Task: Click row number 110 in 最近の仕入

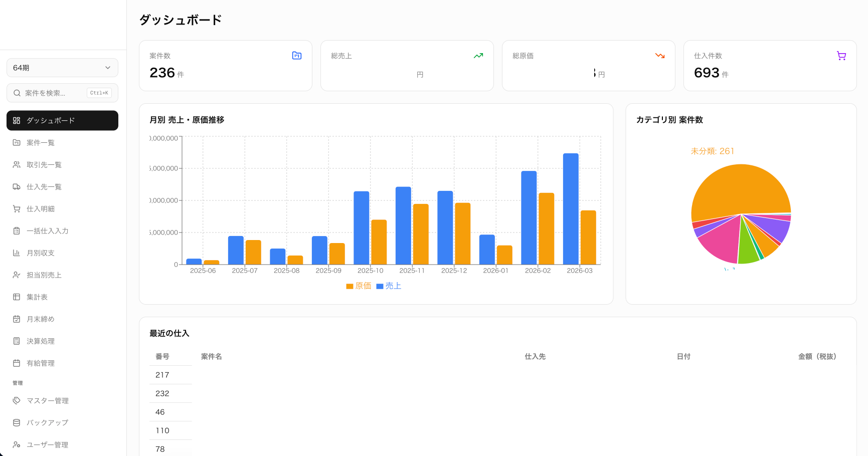Action: (x=162, y=430)
